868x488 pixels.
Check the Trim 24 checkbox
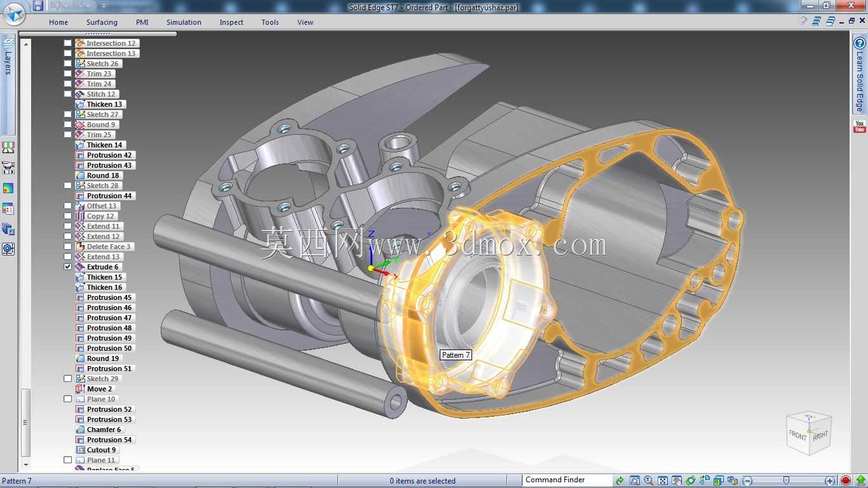(68, 84)
